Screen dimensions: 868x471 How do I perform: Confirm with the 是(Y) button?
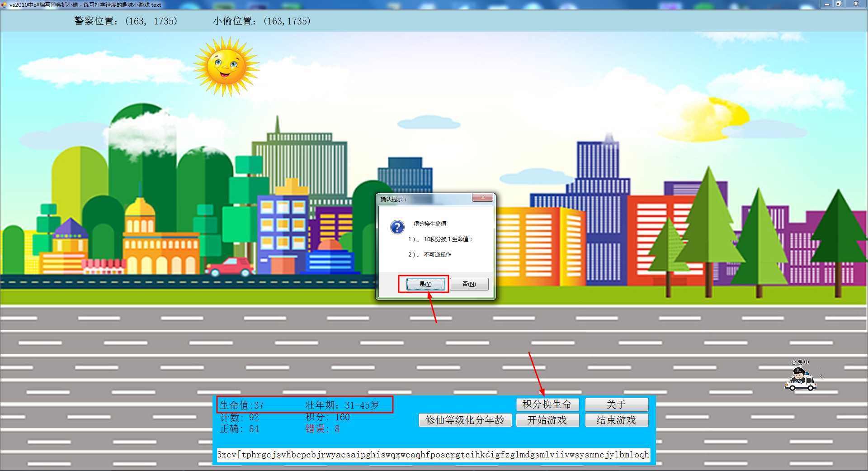[425, 284]
